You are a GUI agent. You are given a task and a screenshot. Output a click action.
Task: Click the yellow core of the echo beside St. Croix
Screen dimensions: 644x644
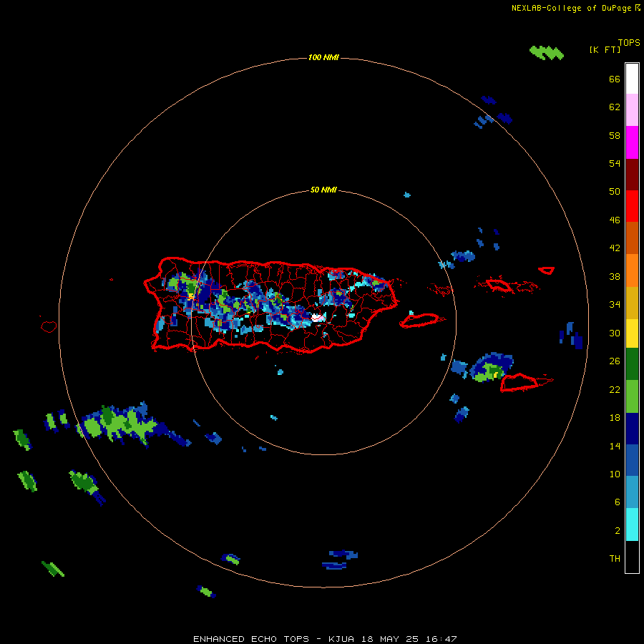tap(496, 375)
